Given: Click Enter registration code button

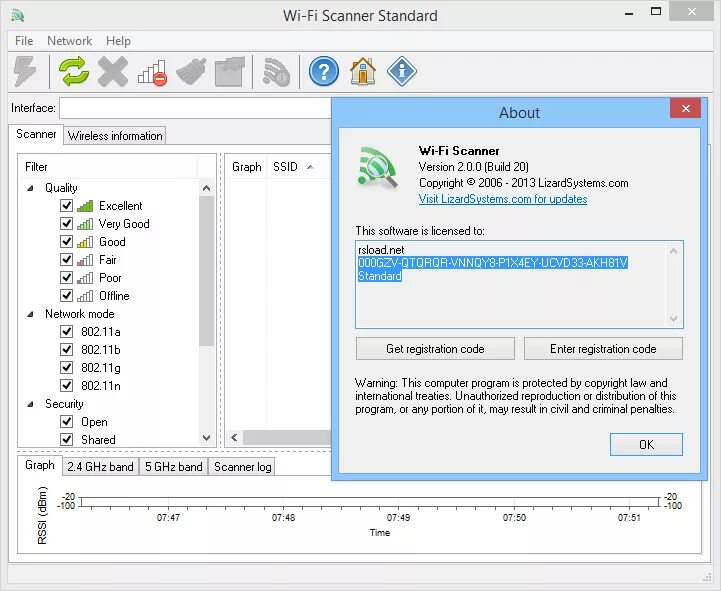Looking at the screenshot, I should [603, 349].
